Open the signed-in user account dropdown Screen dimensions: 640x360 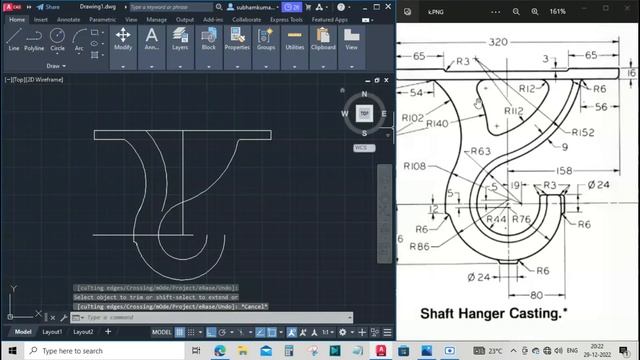[253, 7]
